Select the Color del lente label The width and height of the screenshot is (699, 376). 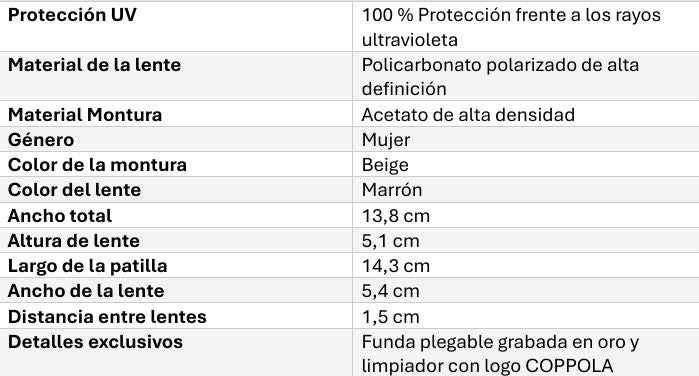pyautogui.click(x=74, y=190)
